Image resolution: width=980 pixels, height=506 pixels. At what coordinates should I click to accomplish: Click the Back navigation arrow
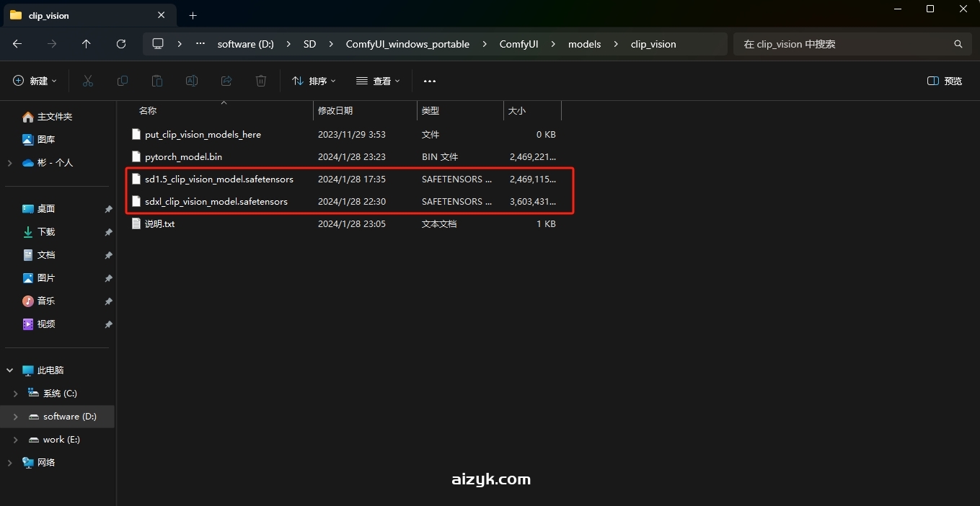click(17, 44)
